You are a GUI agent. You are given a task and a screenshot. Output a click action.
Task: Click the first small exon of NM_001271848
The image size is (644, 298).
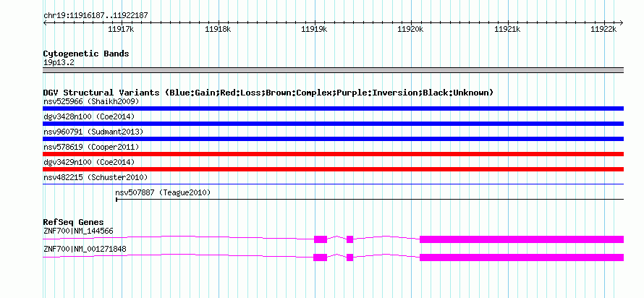[320, 257]
